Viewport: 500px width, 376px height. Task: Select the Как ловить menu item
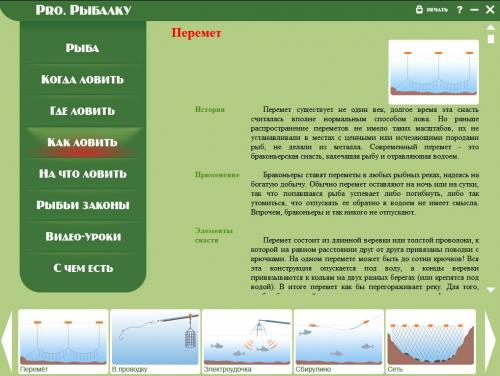click(82, 142)
